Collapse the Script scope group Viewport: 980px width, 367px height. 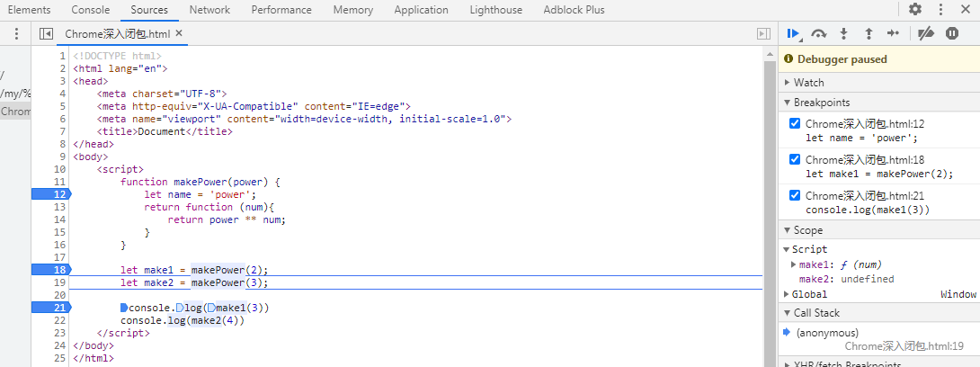click(x=787, y=249)
